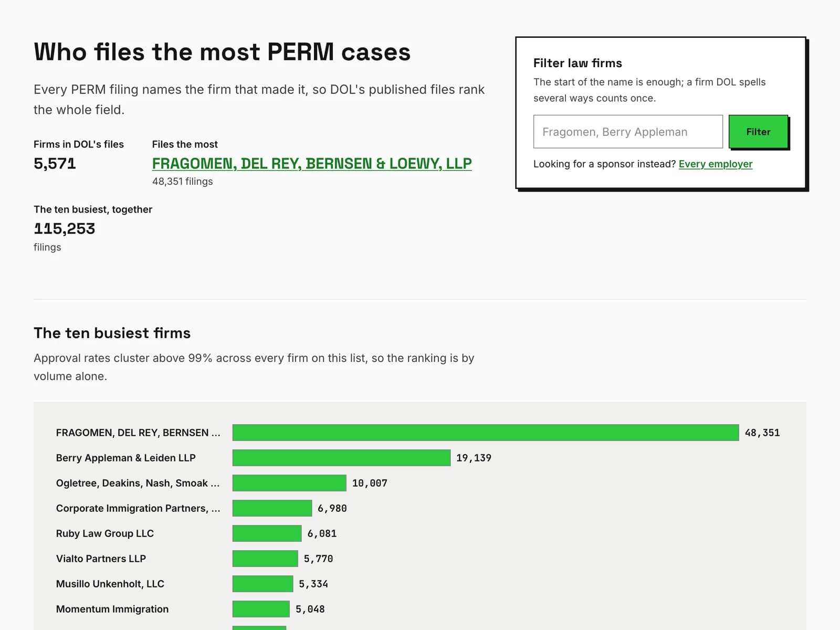Click the 'Momentum Immigration' label
This screenshot has width=840, height=630.
point(112,609)
